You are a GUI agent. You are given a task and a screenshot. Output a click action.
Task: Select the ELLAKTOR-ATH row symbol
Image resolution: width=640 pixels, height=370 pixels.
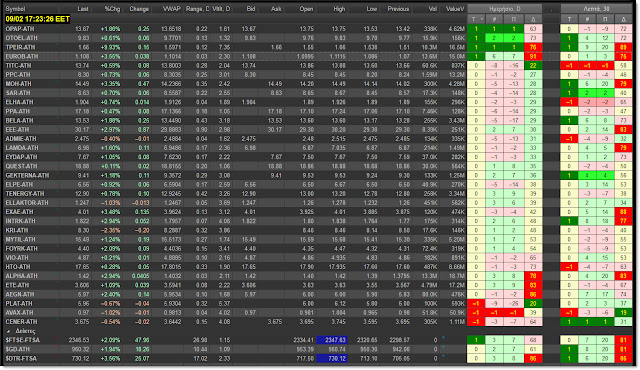[x=27, y=203]
